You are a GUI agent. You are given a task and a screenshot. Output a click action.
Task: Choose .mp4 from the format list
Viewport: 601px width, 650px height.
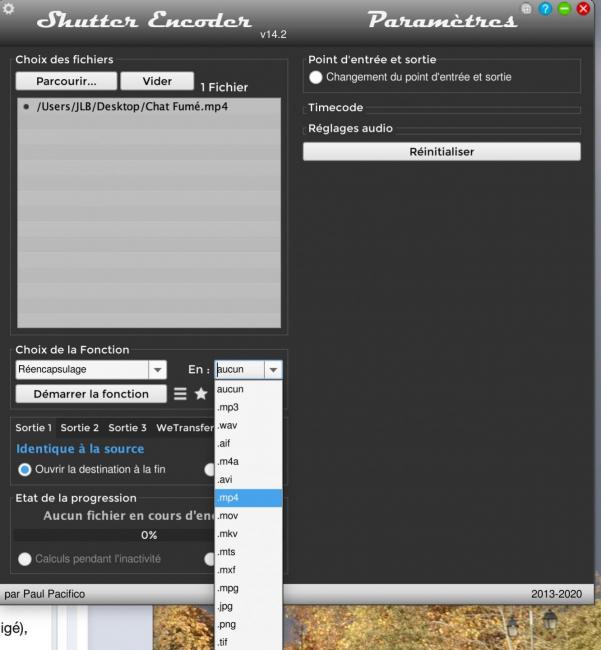(248, 497)
